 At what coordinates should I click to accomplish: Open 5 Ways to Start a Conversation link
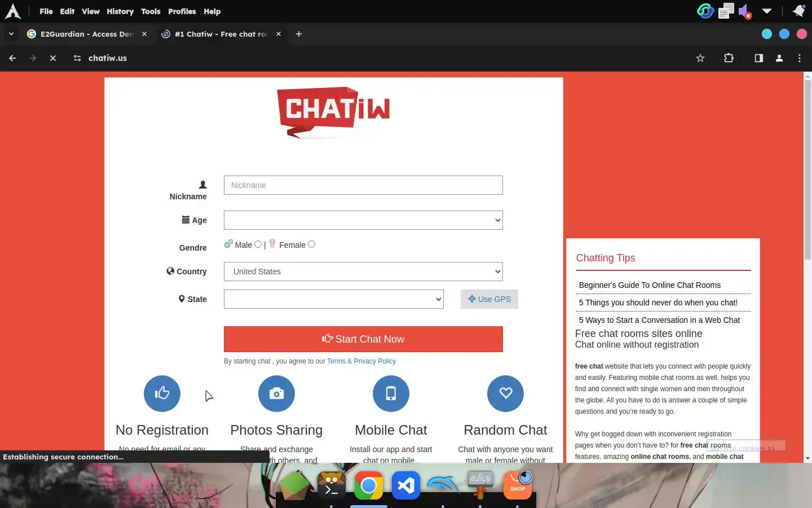pyautogui.click(x=659, y=320)
